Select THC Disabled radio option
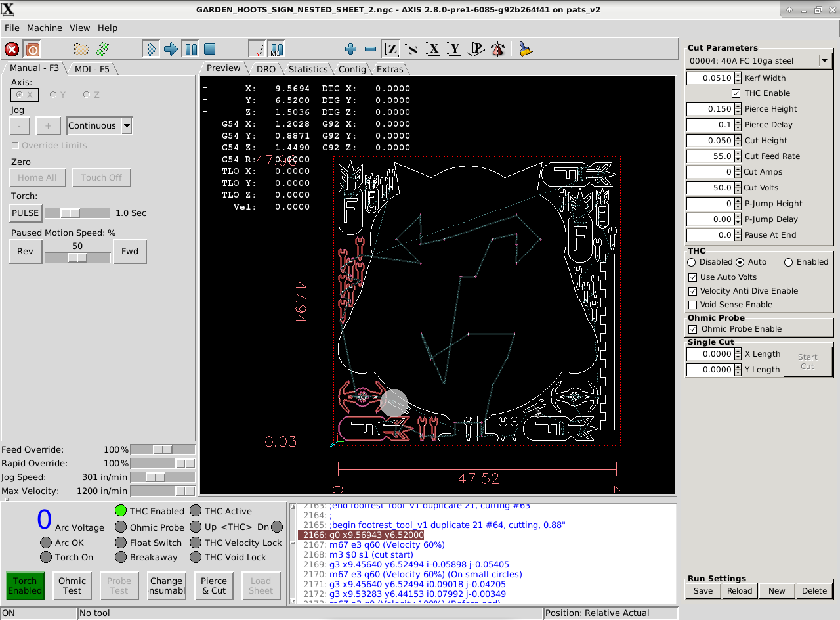Viewport: 840px width, 620px height. 692,262
